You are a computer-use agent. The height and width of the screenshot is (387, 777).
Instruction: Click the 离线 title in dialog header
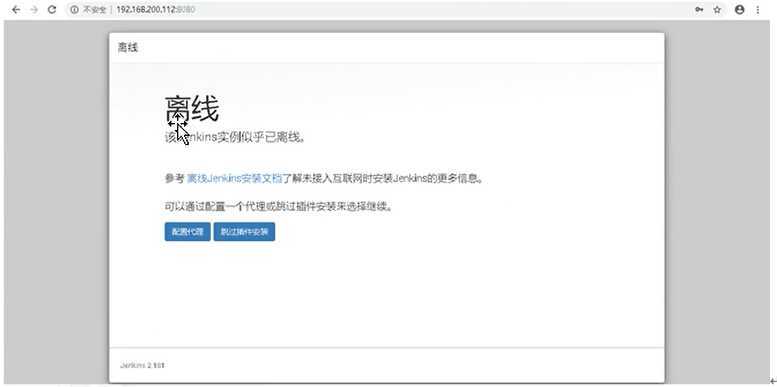click(128, 48)
